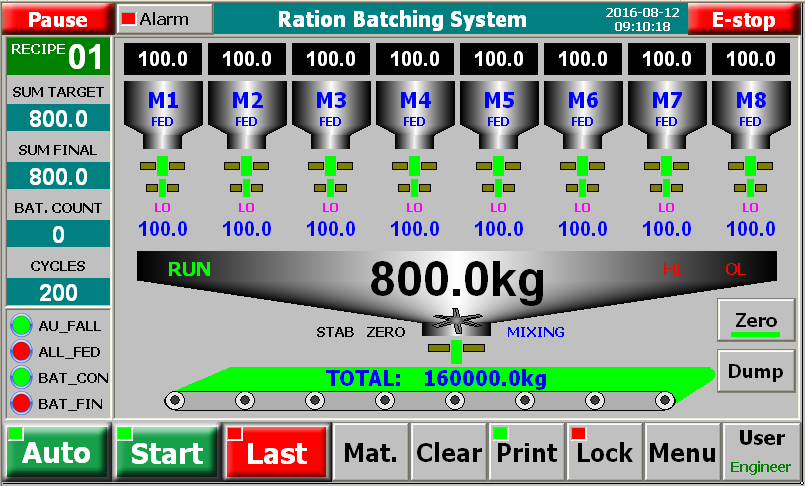This screenshot has height=486, width=805.
Task: Open the Menu screen
Action: (x=682, y=452)
